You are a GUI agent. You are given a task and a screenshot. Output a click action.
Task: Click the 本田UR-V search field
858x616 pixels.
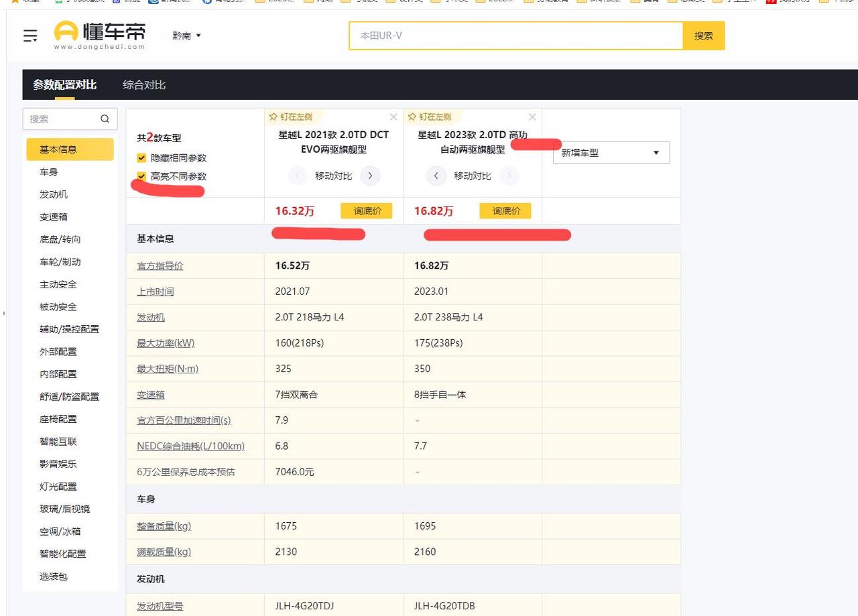point(516,36)
